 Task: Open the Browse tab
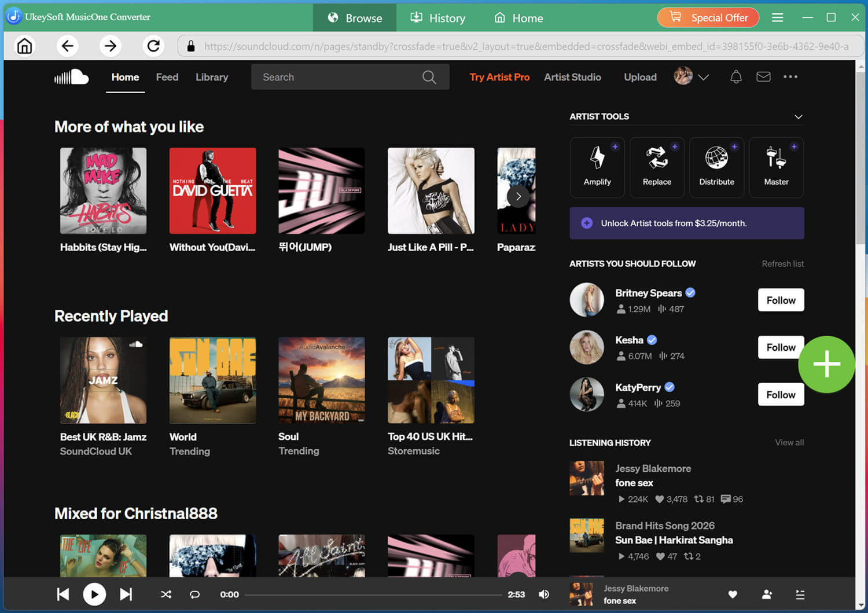355,18
